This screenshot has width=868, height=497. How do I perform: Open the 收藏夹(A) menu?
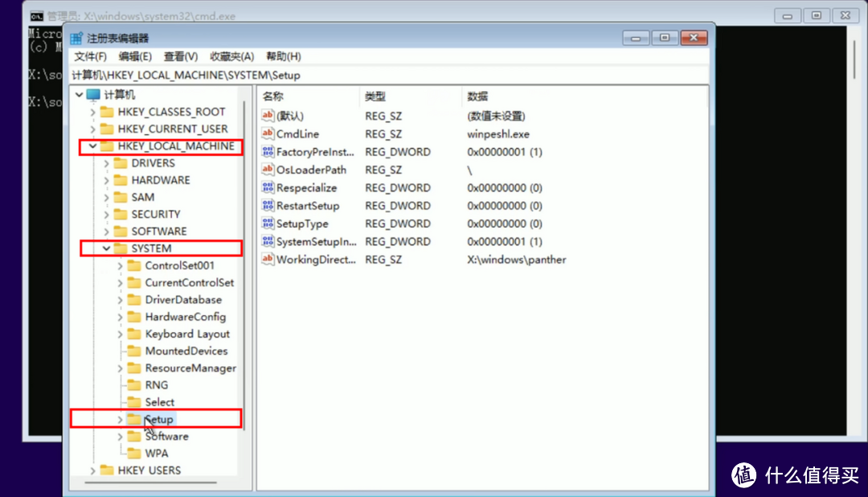(x=231, y=56)
